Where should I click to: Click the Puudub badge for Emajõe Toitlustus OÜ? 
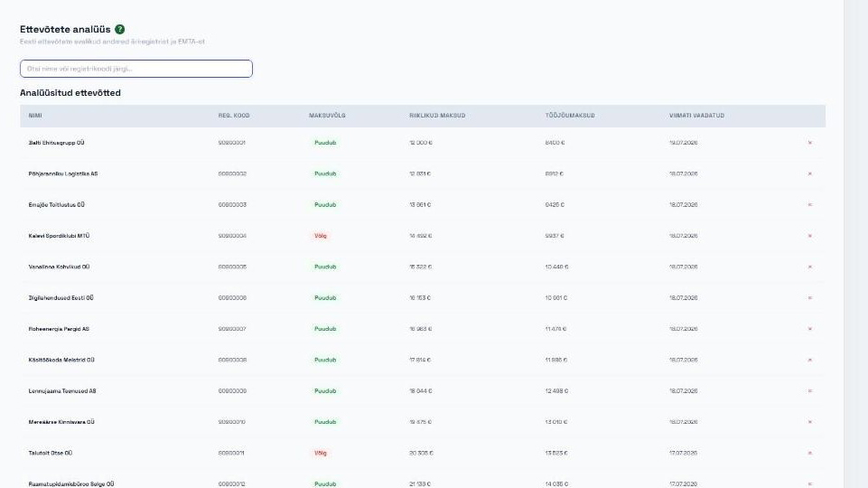click(x=325, y=205)
